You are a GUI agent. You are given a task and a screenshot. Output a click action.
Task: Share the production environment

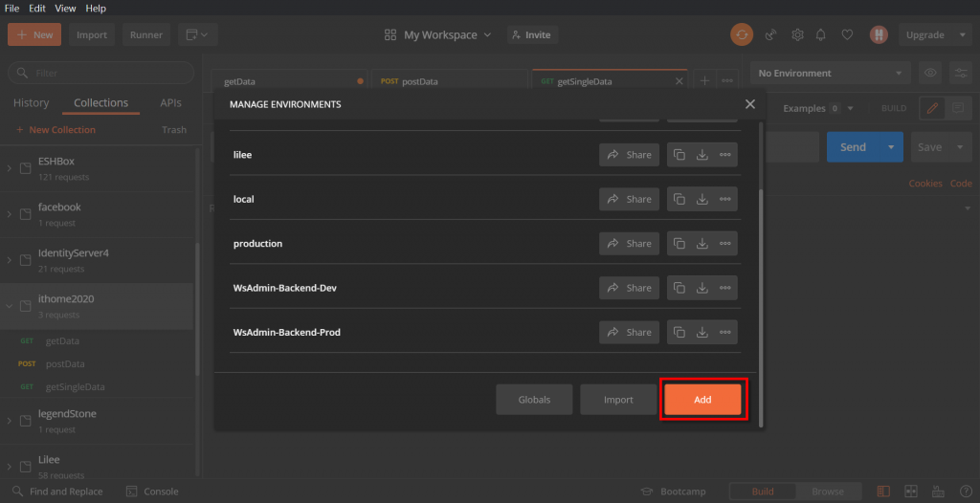tap(629, 244)
